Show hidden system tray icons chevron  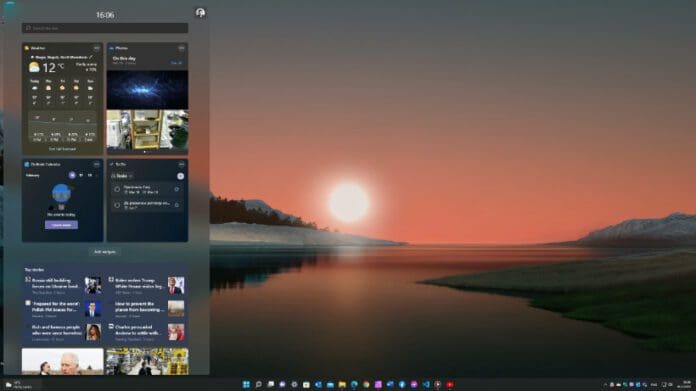click(605, 385)
